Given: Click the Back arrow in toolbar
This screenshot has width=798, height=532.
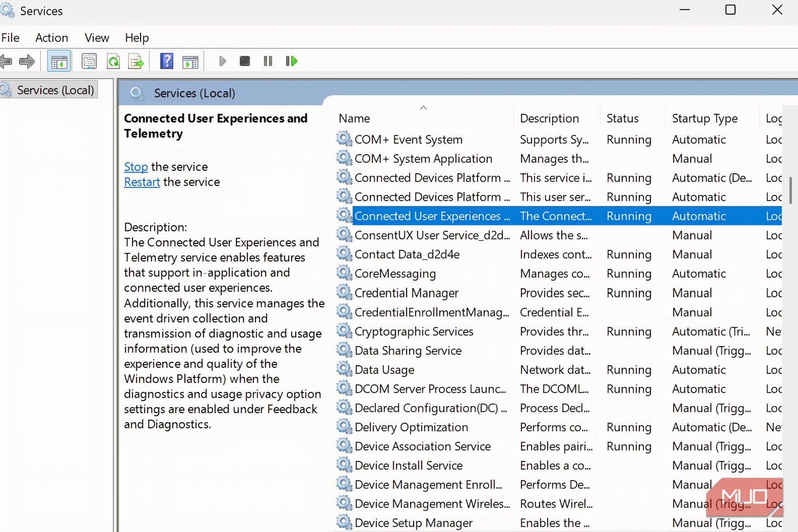Looking at the screenshot, I should [6, 61].
